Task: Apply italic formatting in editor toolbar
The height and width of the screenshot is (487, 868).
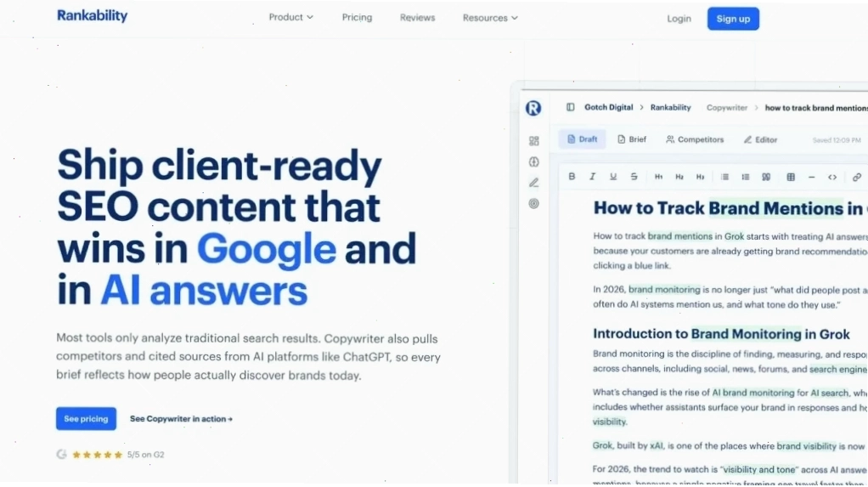Action: pos(592,177)
